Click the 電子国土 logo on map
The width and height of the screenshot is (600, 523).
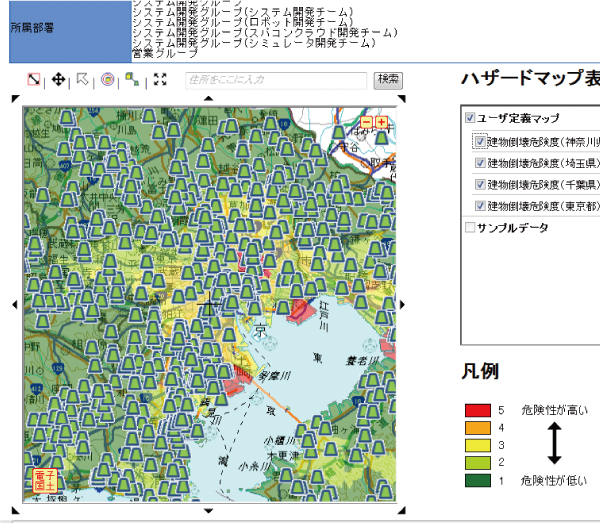pyautogui.click(x=45, y=481)
